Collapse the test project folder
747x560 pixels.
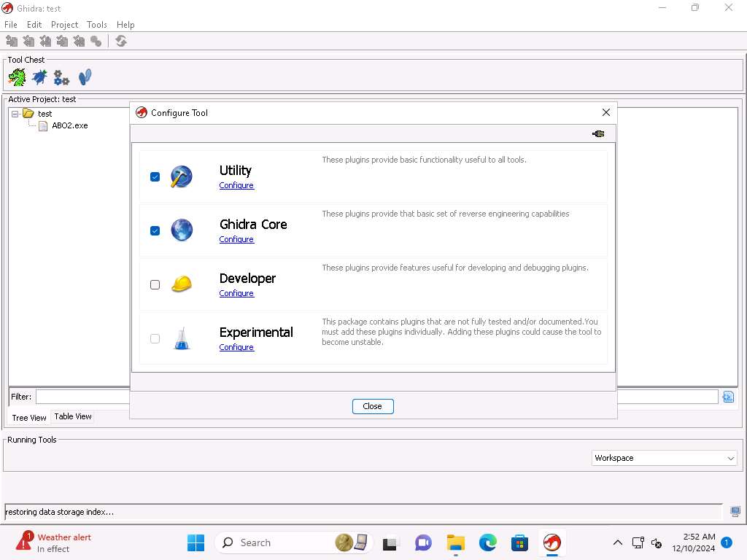point(15,114)
